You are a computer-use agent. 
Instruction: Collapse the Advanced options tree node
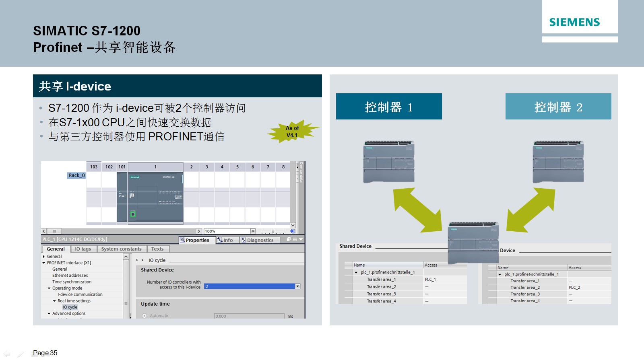pyautogui.click(x=49, y=314)
